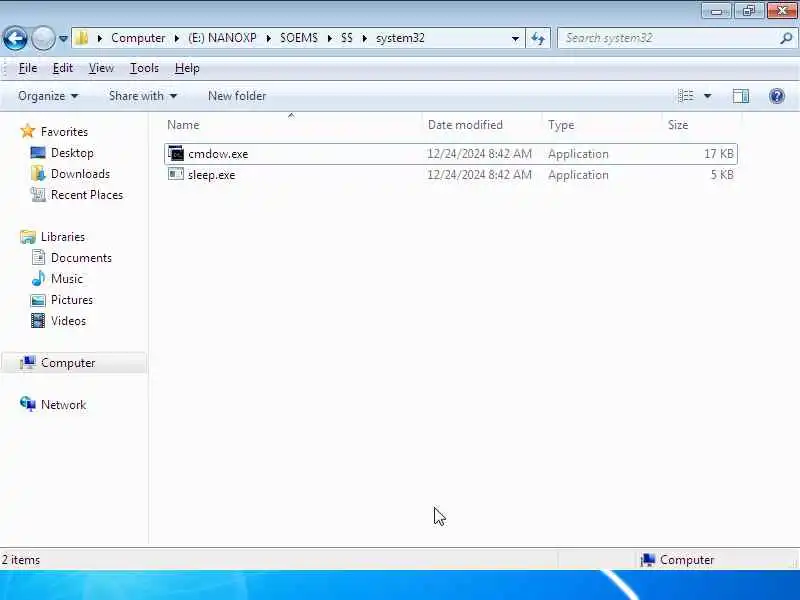800x600 pixels.
Task: Select Computer in the address breadcrumb
Action: coord(138,38)
